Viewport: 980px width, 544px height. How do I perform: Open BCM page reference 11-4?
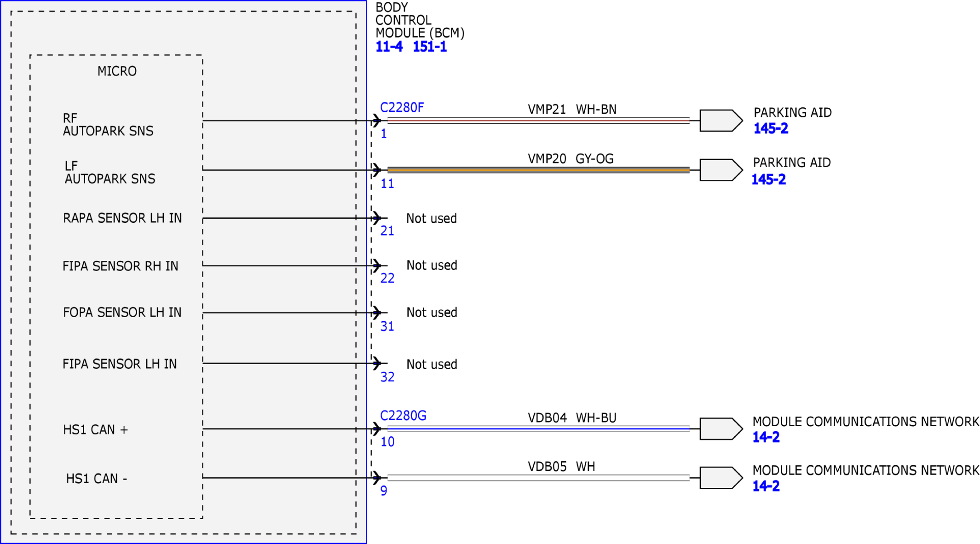389,46
